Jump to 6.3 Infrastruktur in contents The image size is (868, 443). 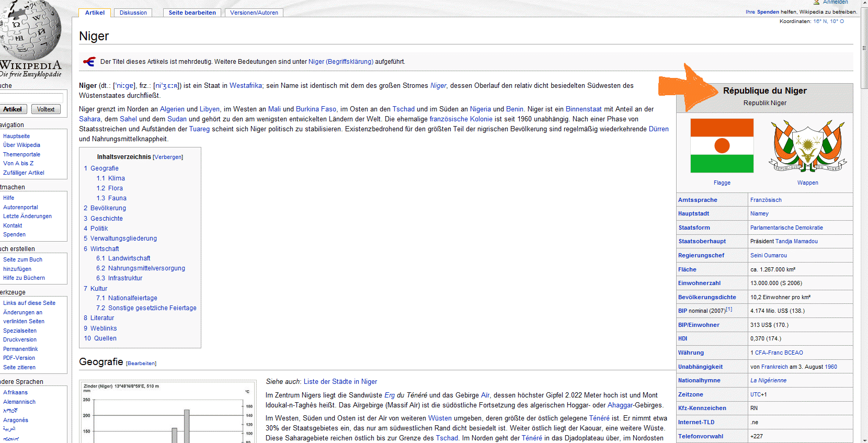click(x=119, y=278)
